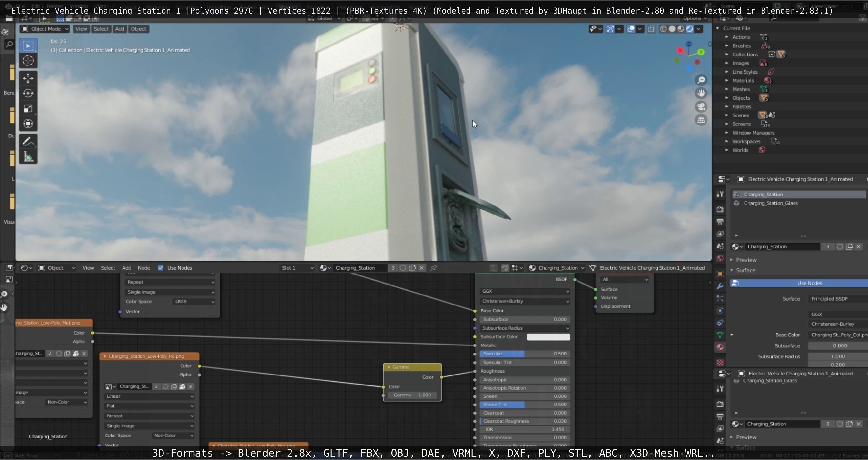Select the Select Box tool

[x=28, y=46]
